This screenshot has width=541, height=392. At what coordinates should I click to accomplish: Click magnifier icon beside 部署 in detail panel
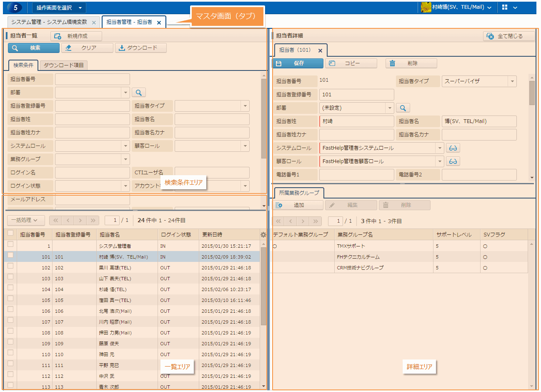pos(403,108)
